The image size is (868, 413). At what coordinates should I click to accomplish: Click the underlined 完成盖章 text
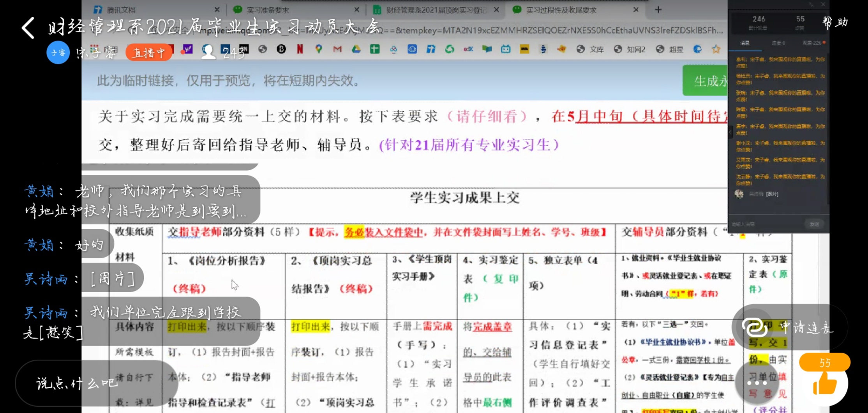click(x=492, y=327)
